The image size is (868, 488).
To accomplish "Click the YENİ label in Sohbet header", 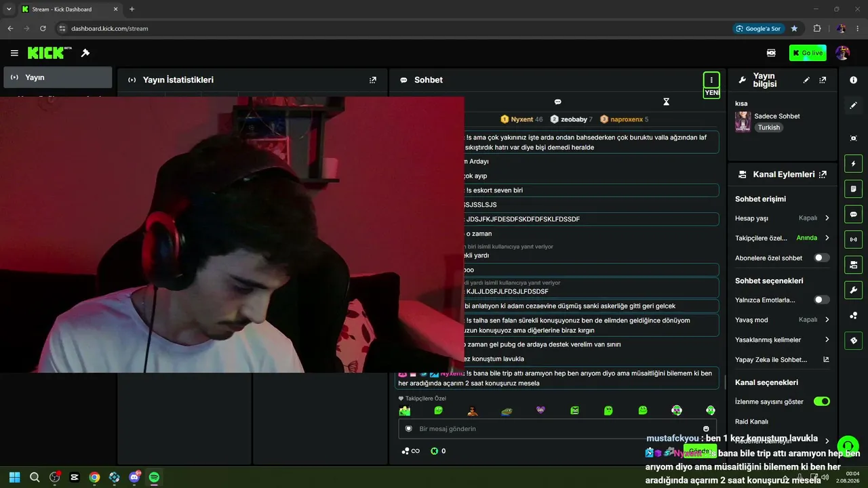I will (x=711, y=93).
